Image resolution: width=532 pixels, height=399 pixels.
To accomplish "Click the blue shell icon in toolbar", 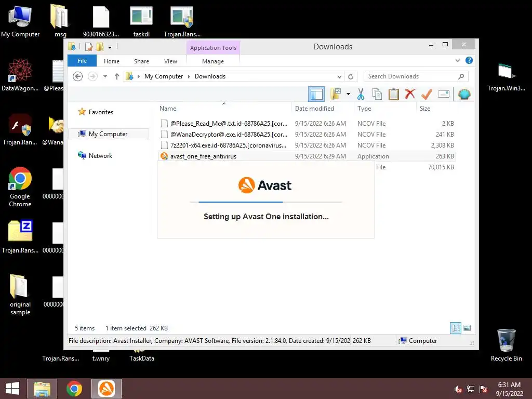I will pyautogui.click(x=464, y=94).
